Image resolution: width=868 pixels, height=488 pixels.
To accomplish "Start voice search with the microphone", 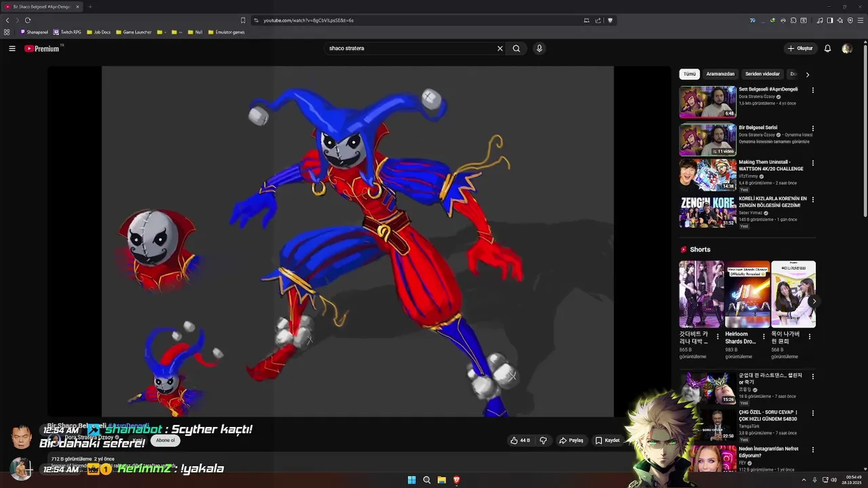I will [539, 48].
